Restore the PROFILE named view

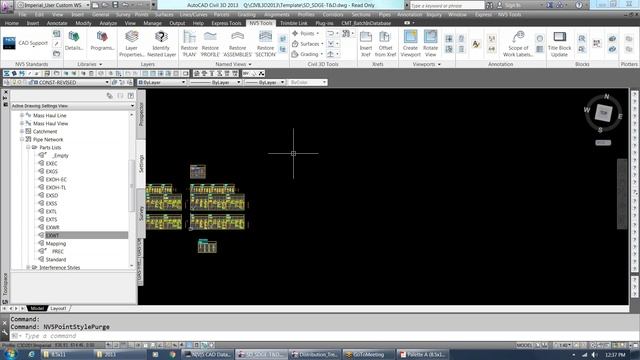point(210,43)
